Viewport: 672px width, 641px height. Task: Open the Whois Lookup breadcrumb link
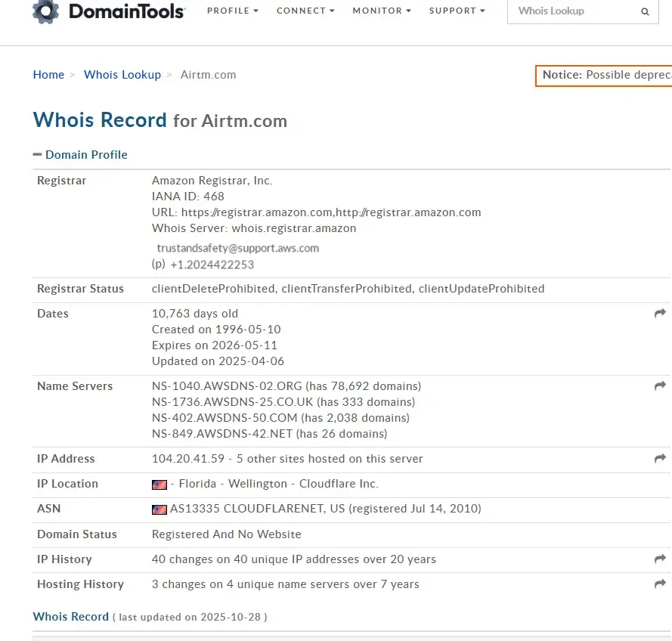click(122, 75)
